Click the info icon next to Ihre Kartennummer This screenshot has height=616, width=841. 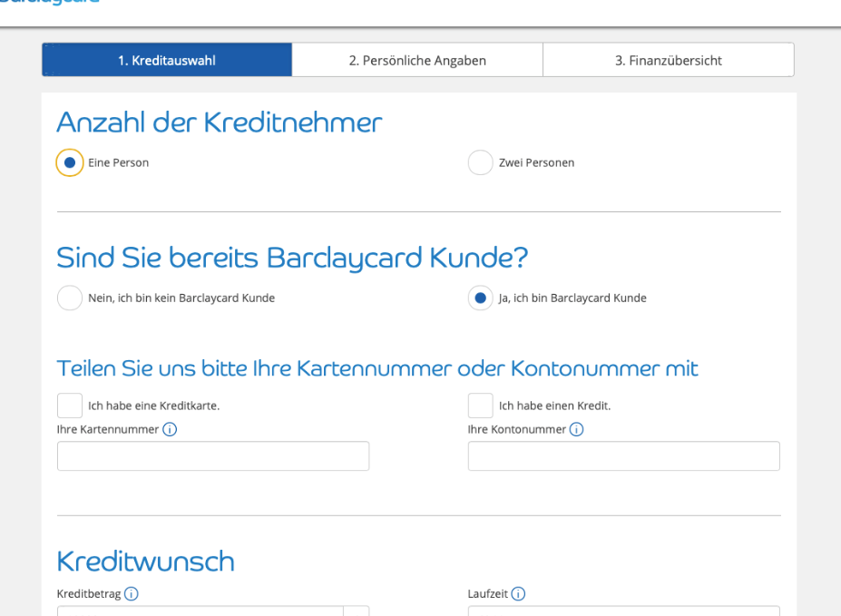tap(170, 429)
